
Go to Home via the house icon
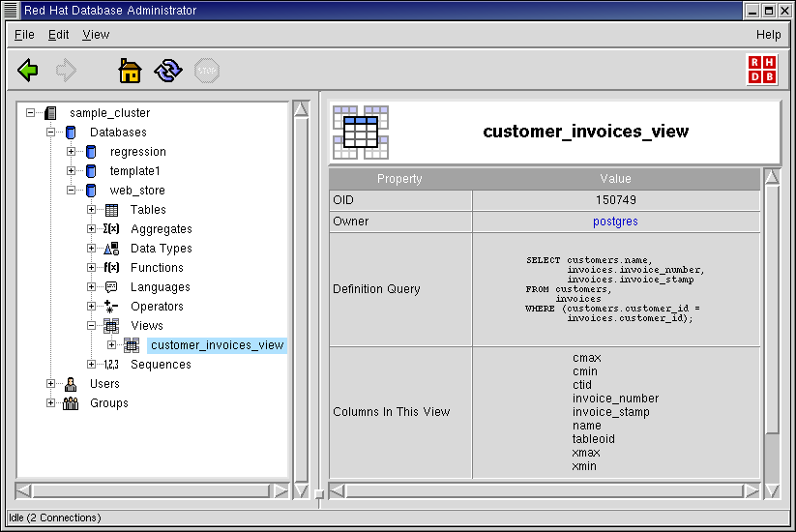point(130,70)
